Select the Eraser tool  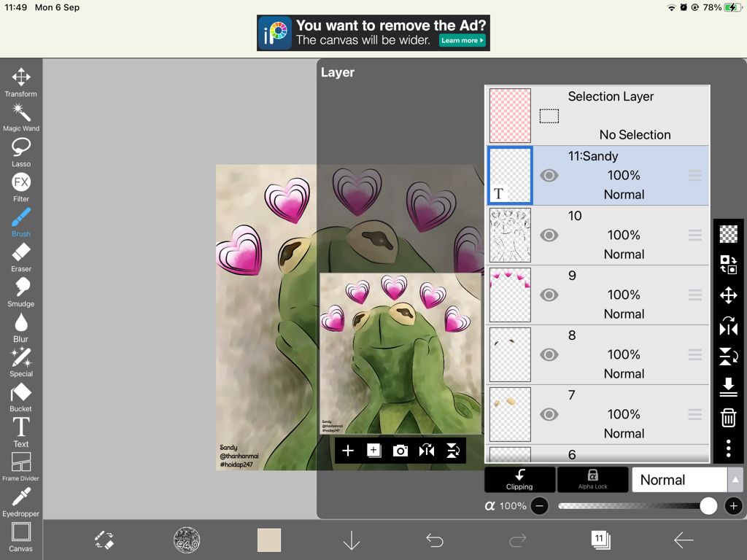tap(21, 257)
